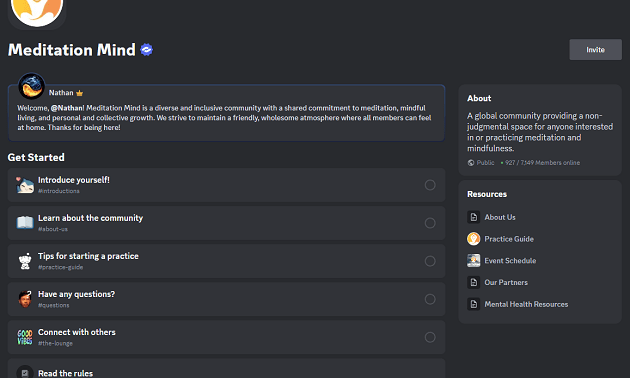Image resolution: width=630 pixels, height=378 pixels.
Task: Click the verified badge beside Meditation Mind
Action: tap(147, 50)
